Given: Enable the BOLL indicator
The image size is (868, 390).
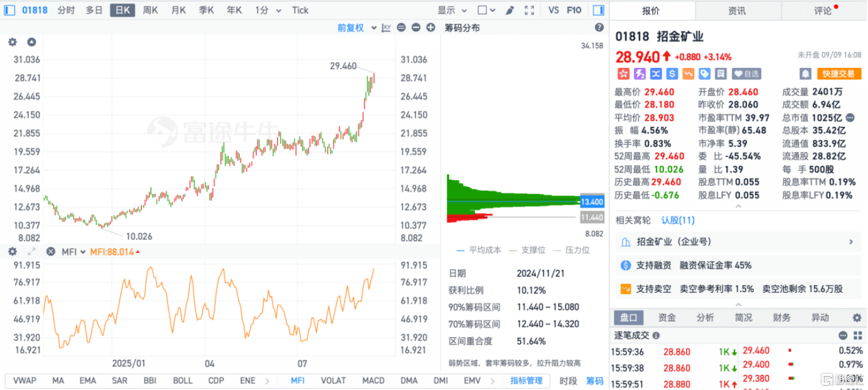Looking at the screenshot, I should point(183,381).
